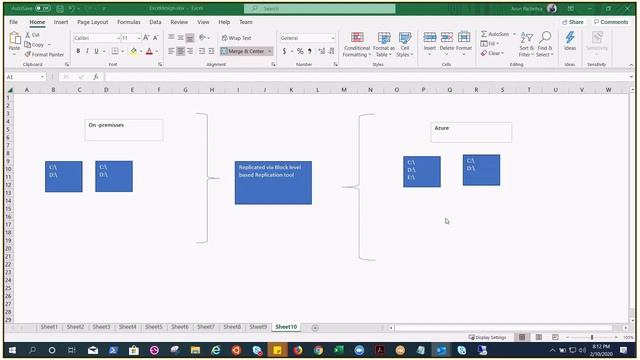Click the Comments button
The height and width of the screenshot is (360, 640).
(x=611, y=22)
